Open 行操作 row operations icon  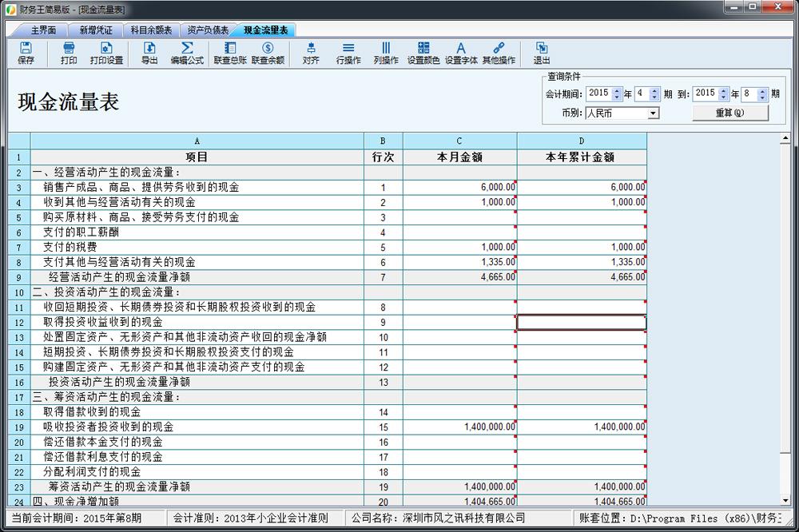(x=348, y=53)
